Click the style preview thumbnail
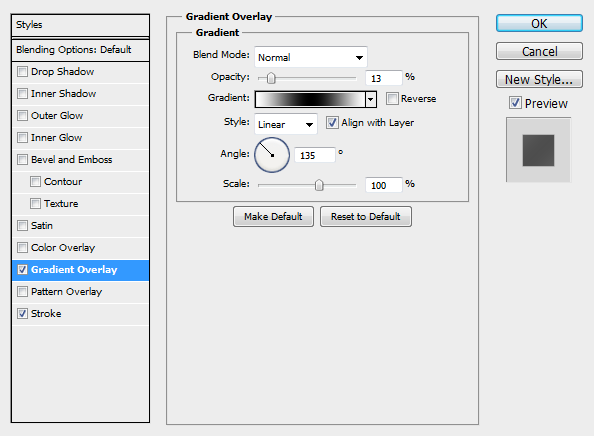 coord(538,150)
